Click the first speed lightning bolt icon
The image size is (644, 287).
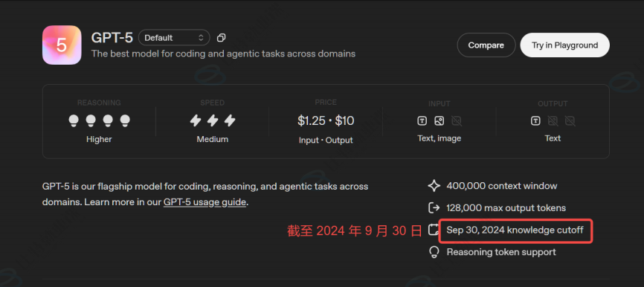195,120
